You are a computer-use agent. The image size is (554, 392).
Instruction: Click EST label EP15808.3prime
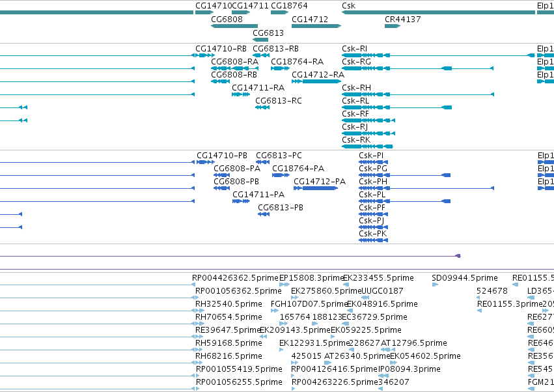tap(312, 278)
